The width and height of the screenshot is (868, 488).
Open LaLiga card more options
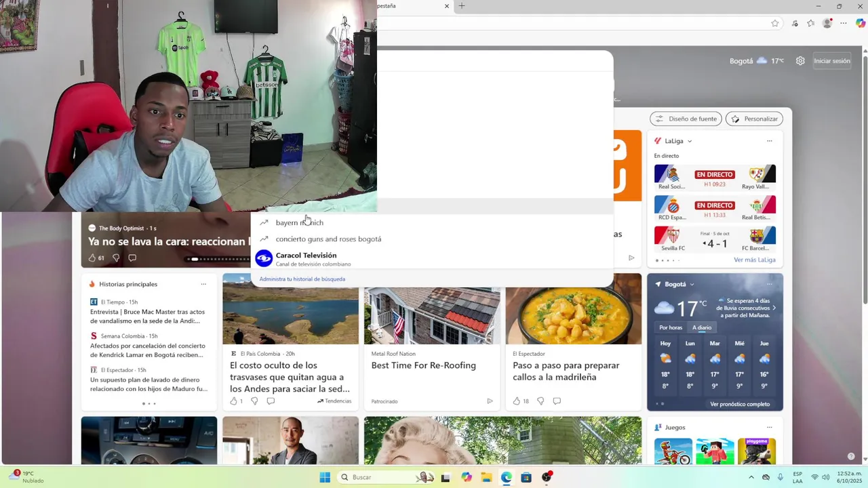point(770,141)
